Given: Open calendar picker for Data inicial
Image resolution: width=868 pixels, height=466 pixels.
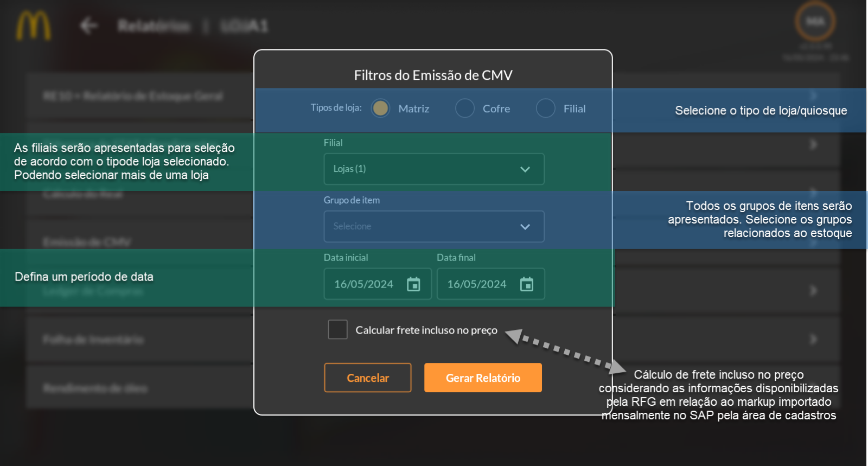Looking at the screenshot, I should click(x=413, y=284).
